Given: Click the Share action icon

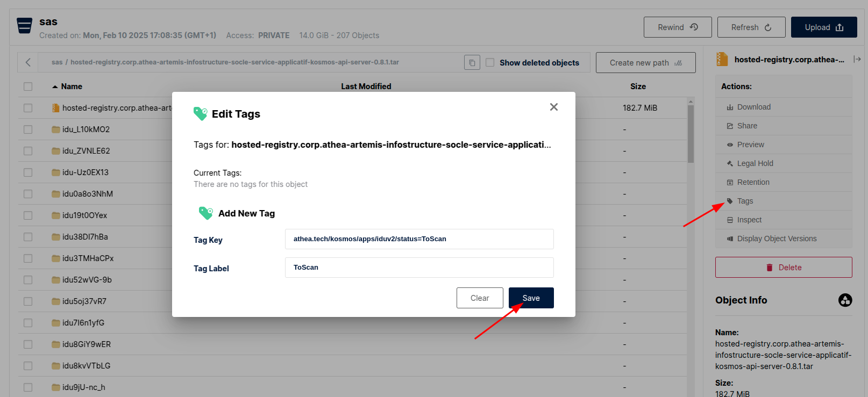Looking at the screenshot, I should [x=730, y=126].
